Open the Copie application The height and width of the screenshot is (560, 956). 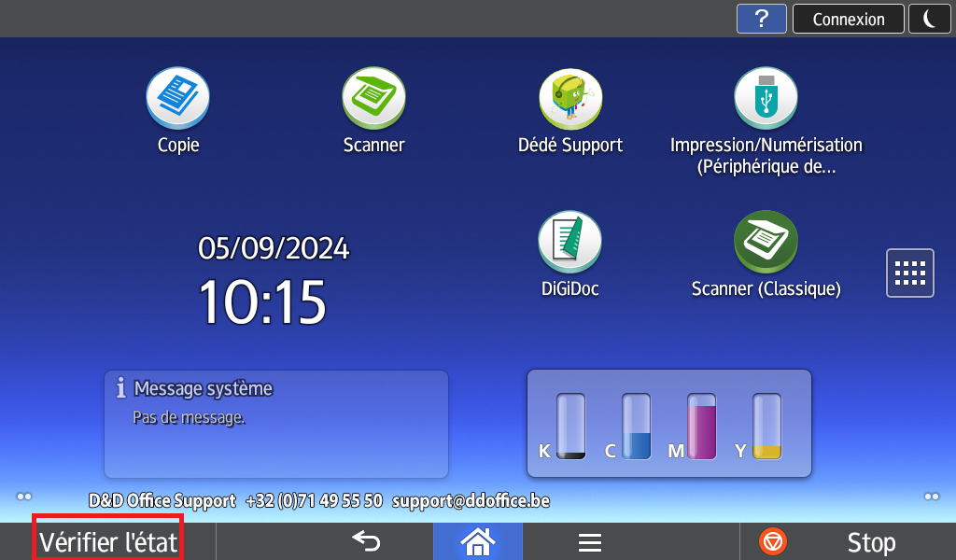point(177,99)
